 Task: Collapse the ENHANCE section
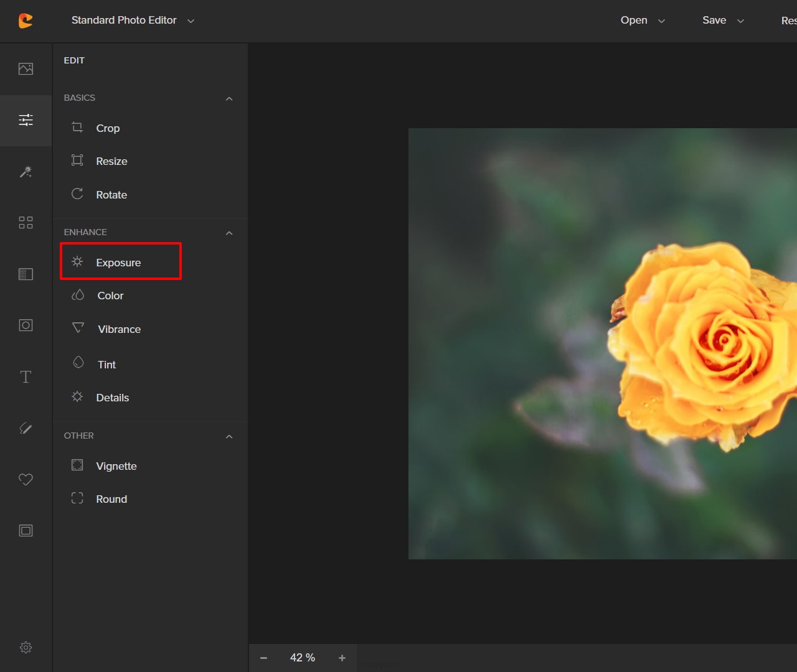pos(229,233)
